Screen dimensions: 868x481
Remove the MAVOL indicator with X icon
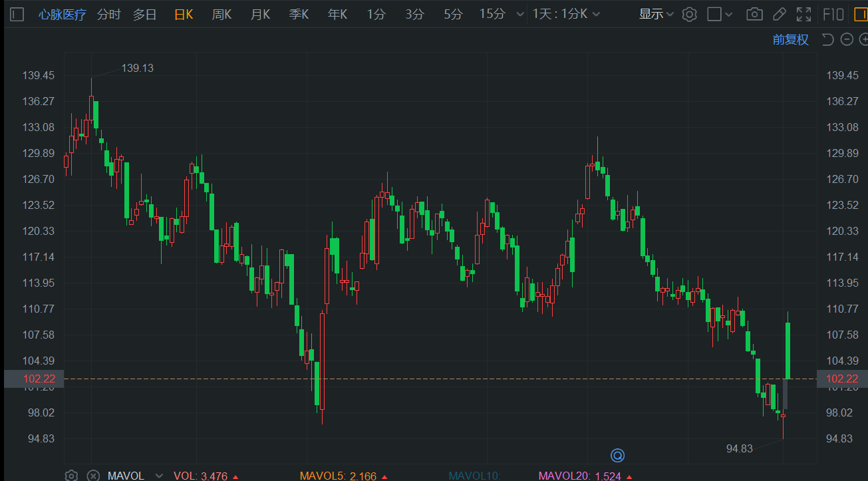coord(93,475)
